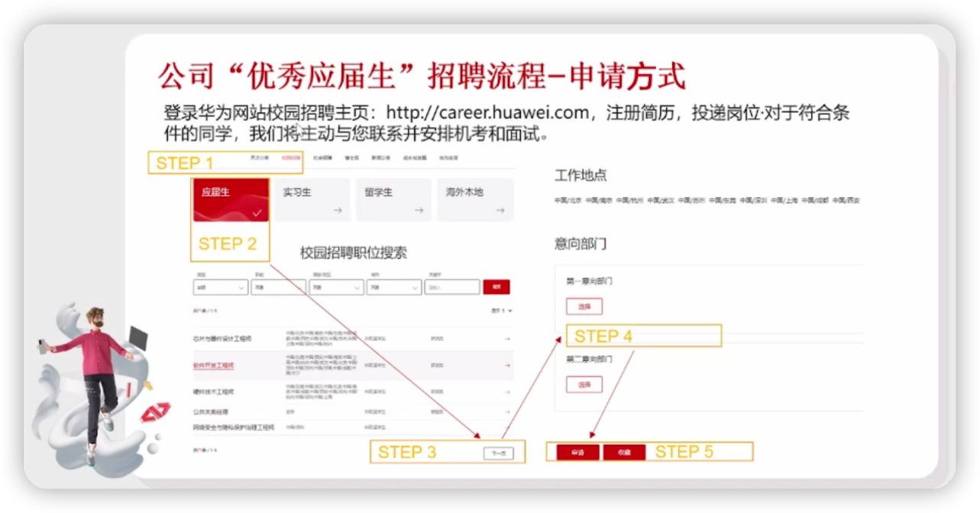Open the 芯片与器件设计工程师 job title
The width and height of the screenshot is (980, 513).
(x=222, y=338)
